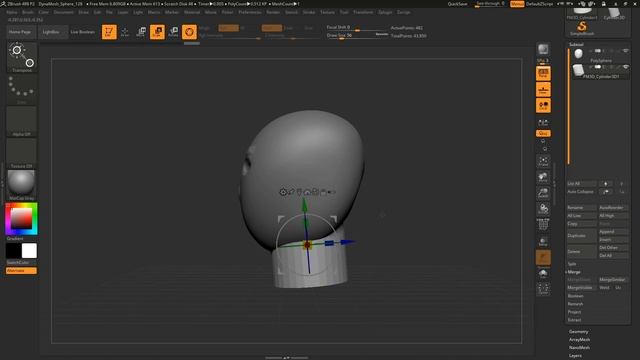Click the BPR render icon
The width and height of the screenshot is (640, 360).
[x=543, y=50]
